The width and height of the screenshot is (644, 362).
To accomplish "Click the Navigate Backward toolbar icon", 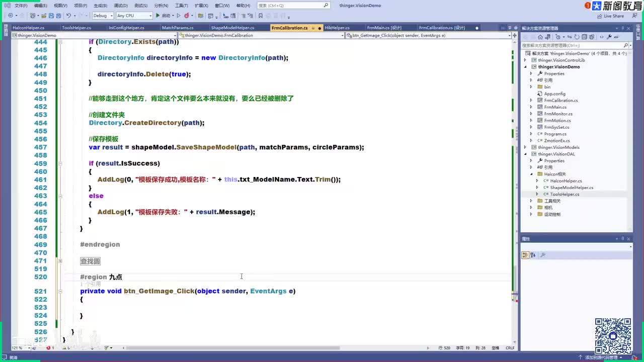I will click(10, 16).
